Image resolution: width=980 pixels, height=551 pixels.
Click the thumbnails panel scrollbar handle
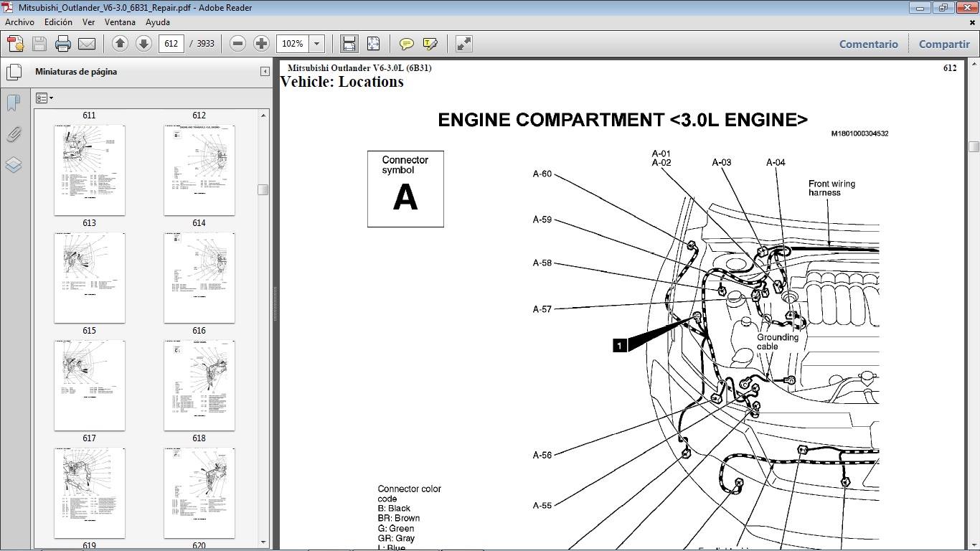(x=263, y=190)
